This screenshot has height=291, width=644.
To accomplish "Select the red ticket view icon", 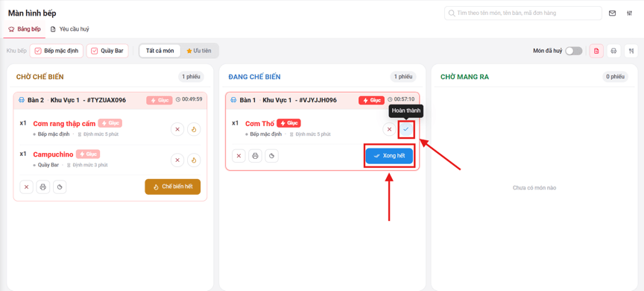I will 596,51.
